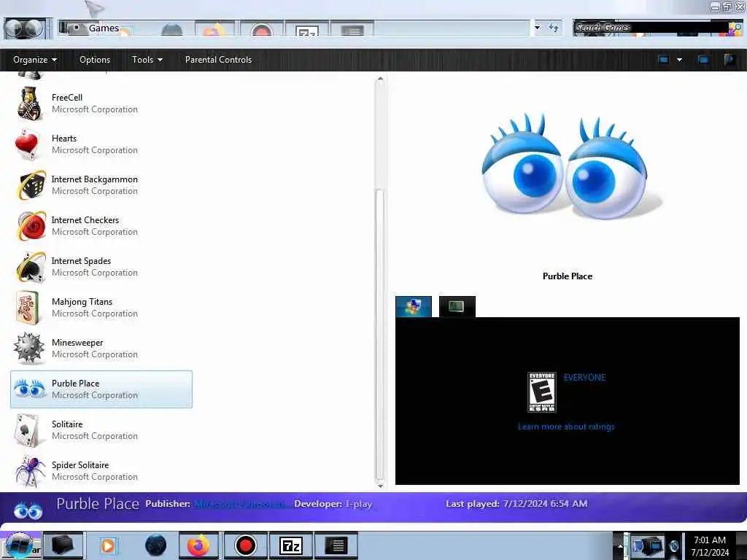Select the Spider Solitaire title text
This screenshot has height=560, width=747.
pyautogui.click(x=80, y=464)
